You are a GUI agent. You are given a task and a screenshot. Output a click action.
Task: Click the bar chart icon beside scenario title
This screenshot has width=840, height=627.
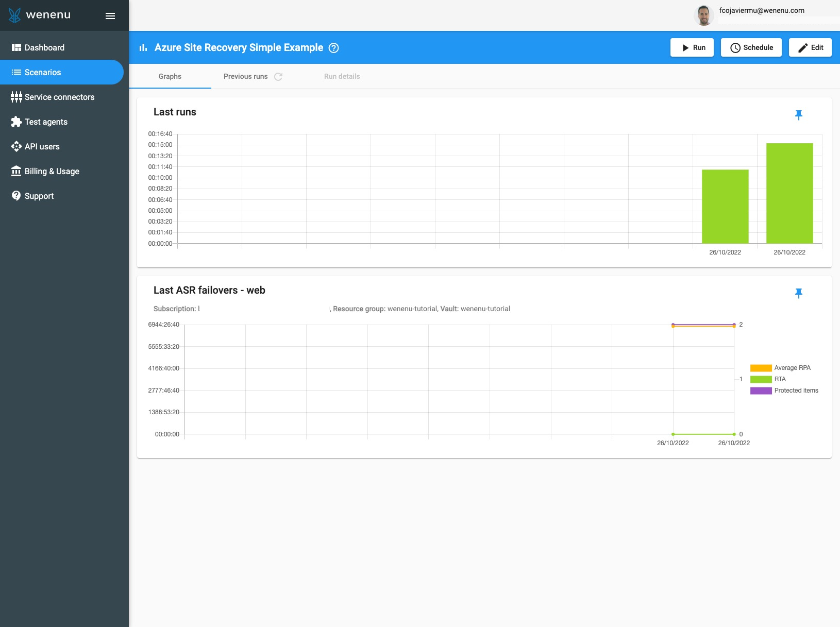143,47
